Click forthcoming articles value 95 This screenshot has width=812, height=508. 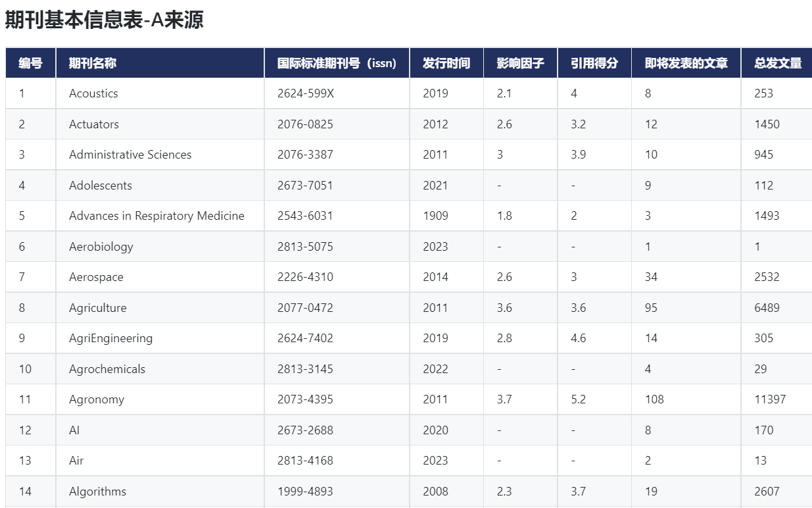(651, 308)
